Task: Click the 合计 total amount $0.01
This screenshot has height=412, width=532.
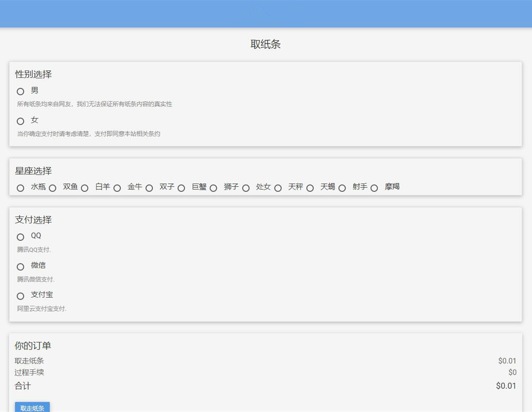Action: (x=506, y=385)
